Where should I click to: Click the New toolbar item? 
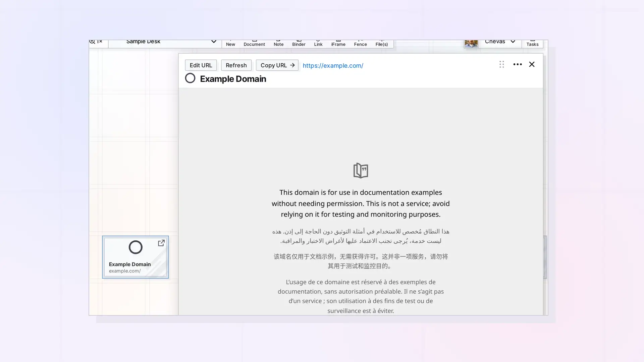(x=230, y=44)
